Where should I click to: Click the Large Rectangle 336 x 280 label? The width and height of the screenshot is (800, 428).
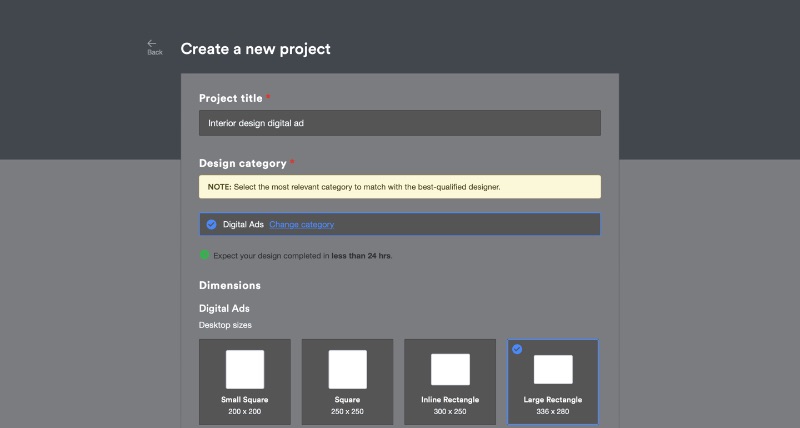pos(553,405)
